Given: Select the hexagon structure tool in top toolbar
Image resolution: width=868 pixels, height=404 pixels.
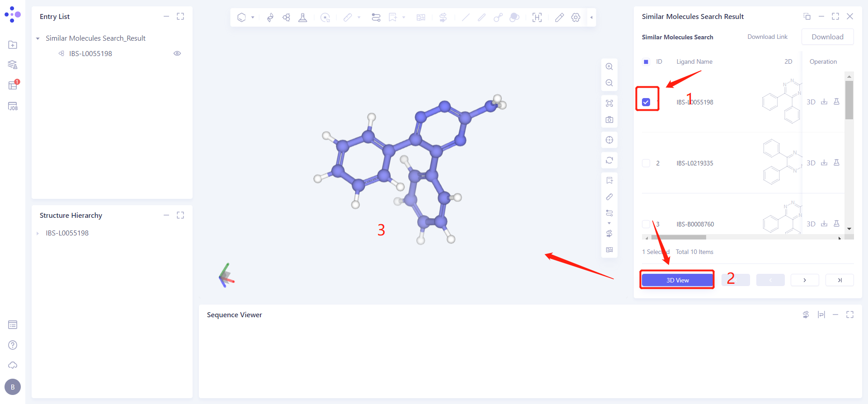Looking at the screenshot, I should (x=241, y=17).
